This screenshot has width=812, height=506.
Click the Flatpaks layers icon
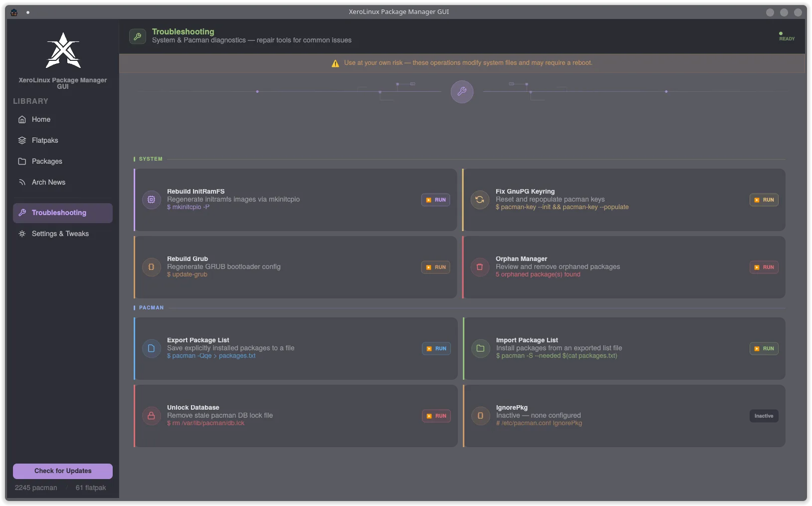pos(22,141)
